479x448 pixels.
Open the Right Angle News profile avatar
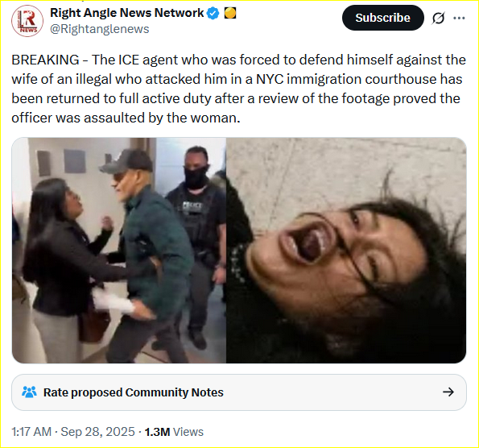[27, 21]
